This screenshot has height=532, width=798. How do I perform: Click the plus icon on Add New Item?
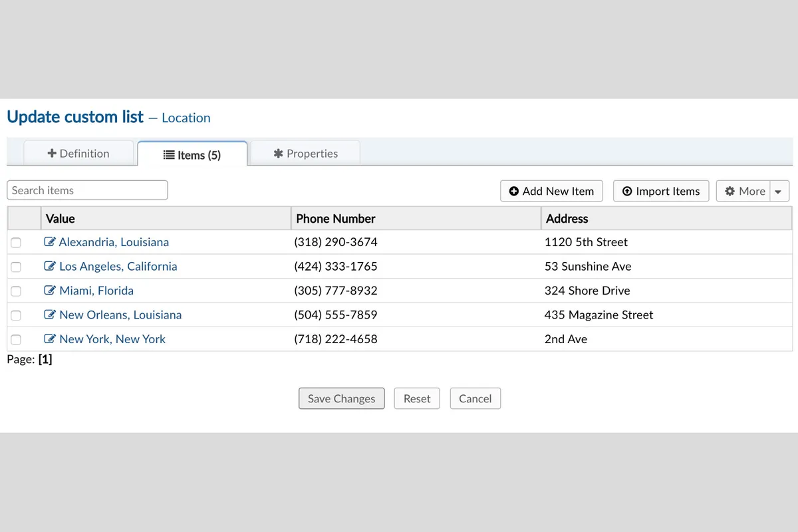[x=514, y=191]
